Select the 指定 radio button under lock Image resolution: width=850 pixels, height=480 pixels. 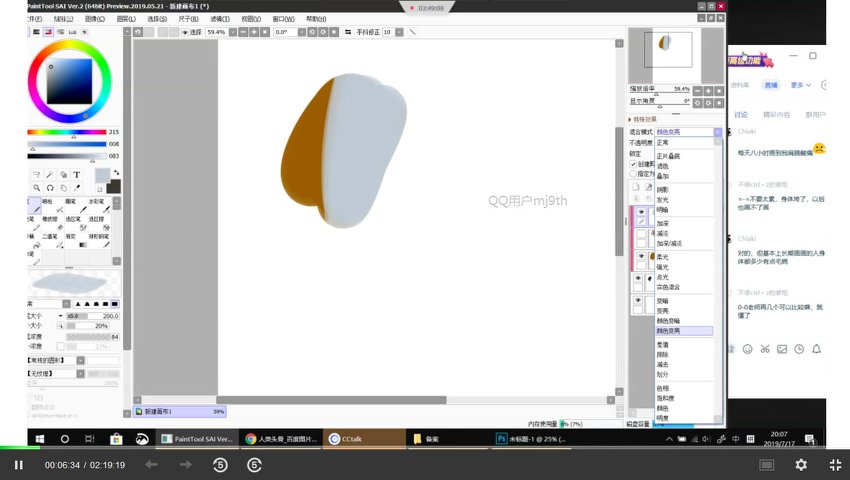coord(633,173)
